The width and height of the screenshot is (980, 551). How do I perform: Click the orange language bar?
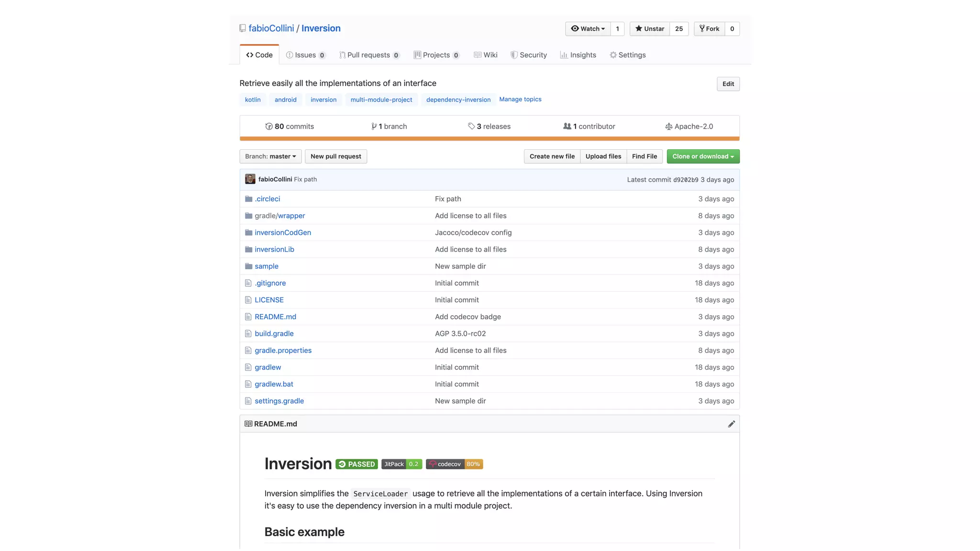[489, 139]
